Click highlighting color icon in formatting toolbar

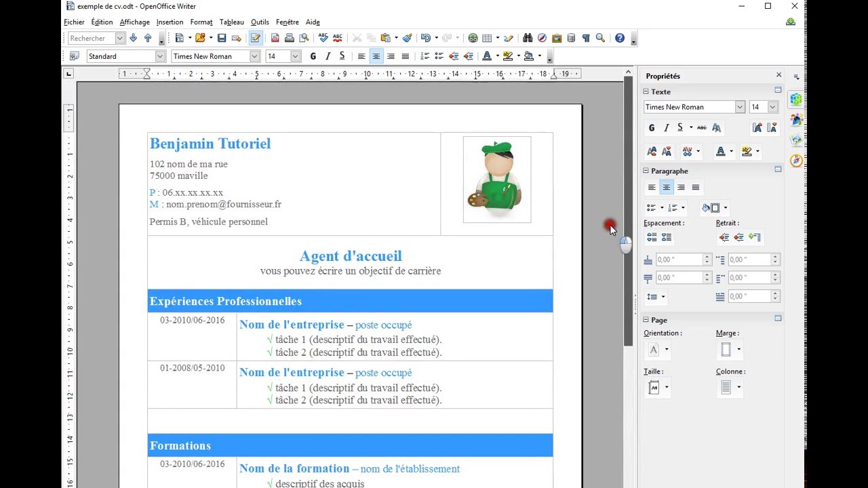click(x=507, y=56)
